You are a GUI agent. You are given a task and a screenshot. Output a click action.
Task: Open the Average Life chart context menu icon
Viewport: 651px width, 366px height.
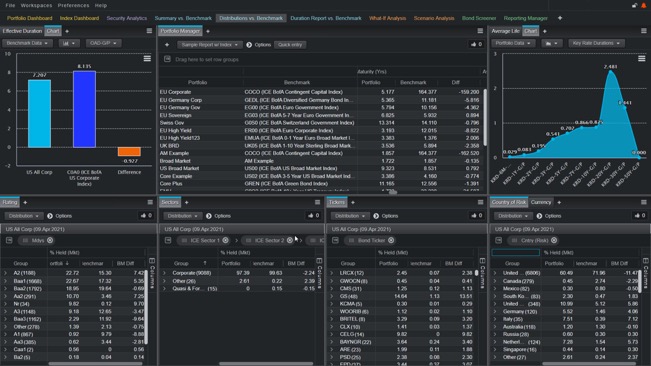(x=641, y=59)
